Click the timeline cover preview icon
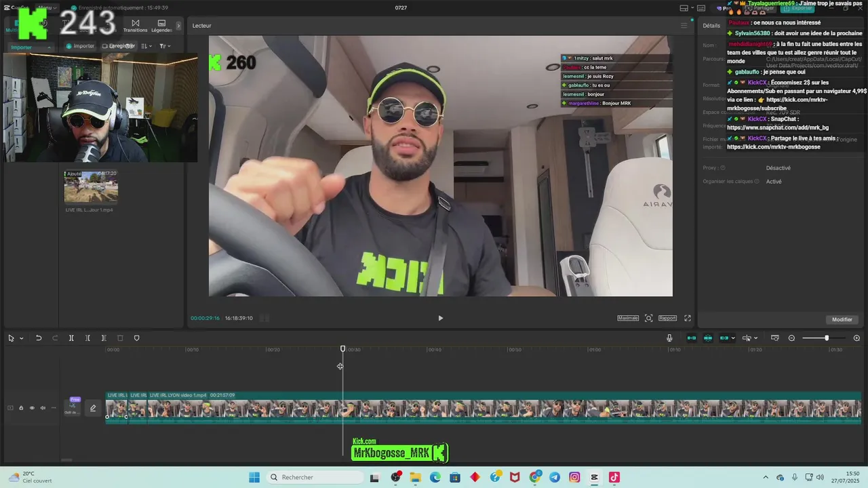Screen dimensions: 868x488 [x=774, y=338]
